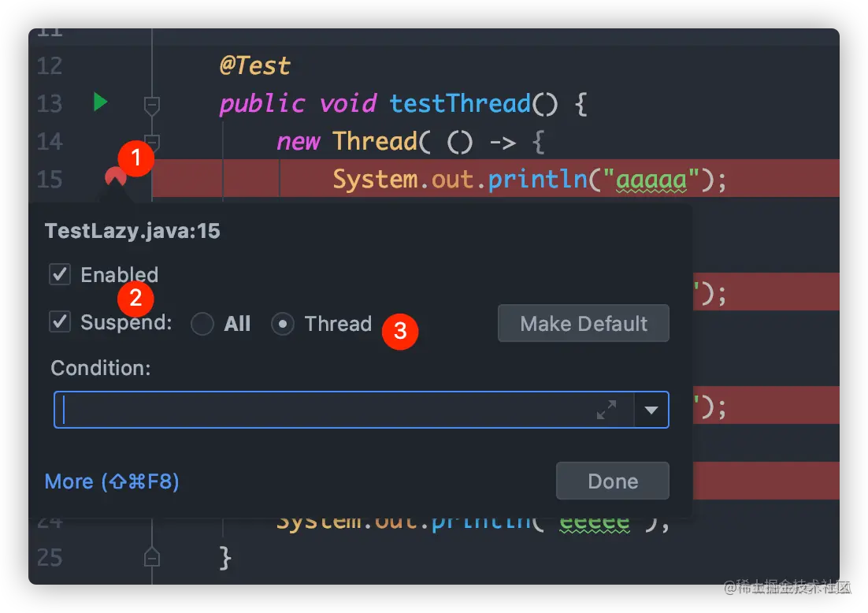
Task: Open the Condition history dropdown arrow
Action: tap(651, 410)
